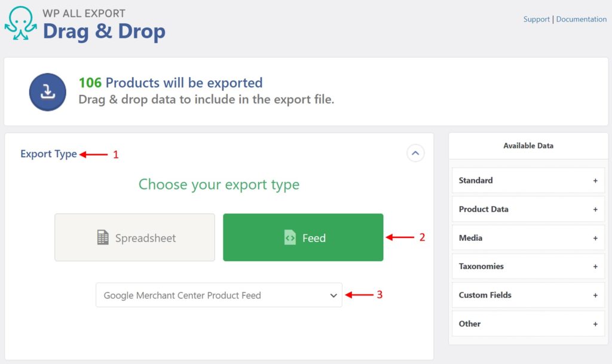This screenshot has height=364, width=612.
Task: Click the blue circular export download icon
Action: pos(47,91)
